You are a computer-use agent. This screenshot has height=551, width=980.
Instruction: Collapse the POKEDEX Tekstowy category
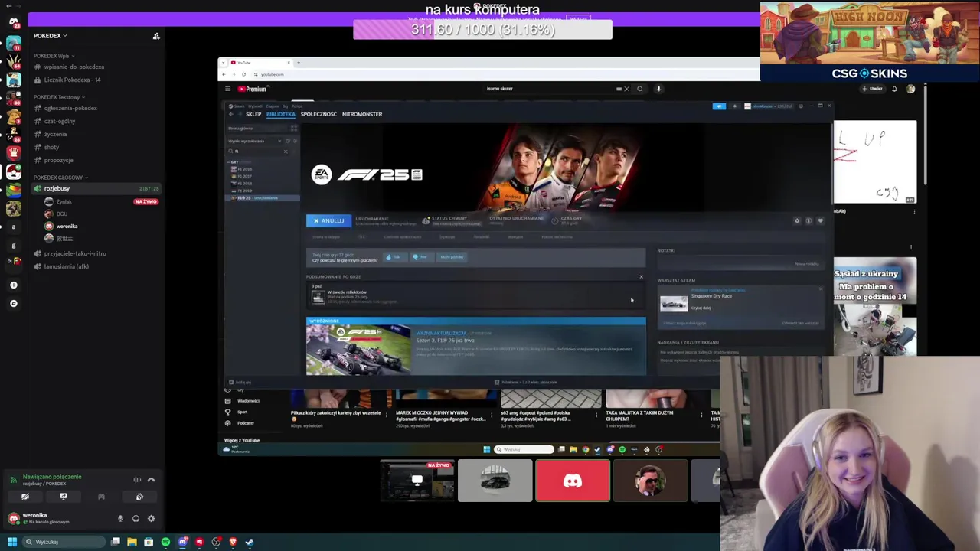58,97
